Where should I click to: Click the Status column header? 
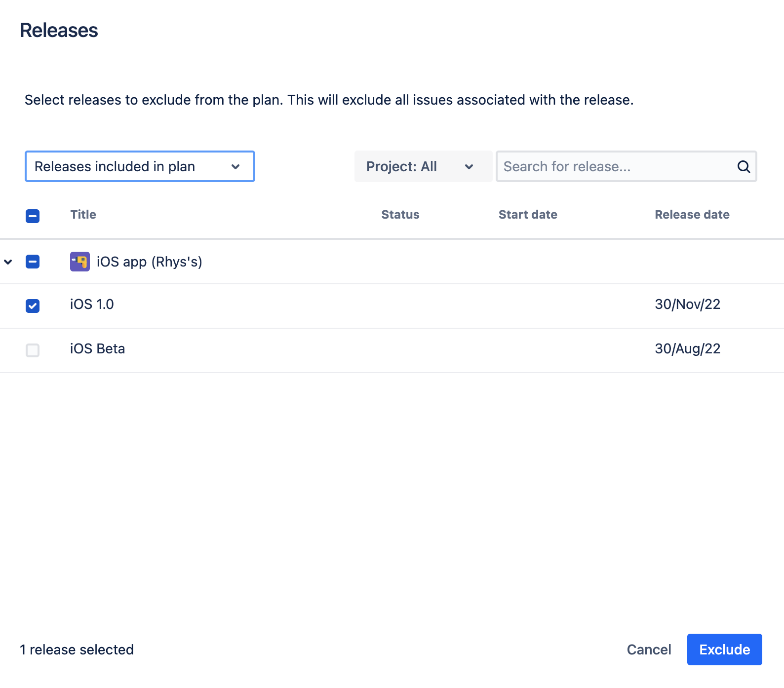pos(400,215)
